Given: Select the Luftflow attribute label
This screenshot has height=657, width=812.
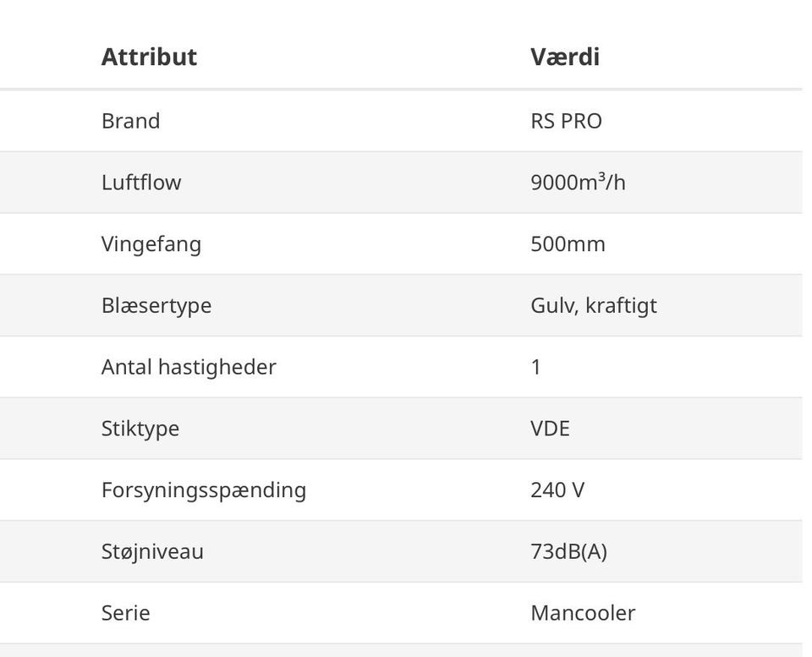Looking at the screenshot, I should 141,183.
